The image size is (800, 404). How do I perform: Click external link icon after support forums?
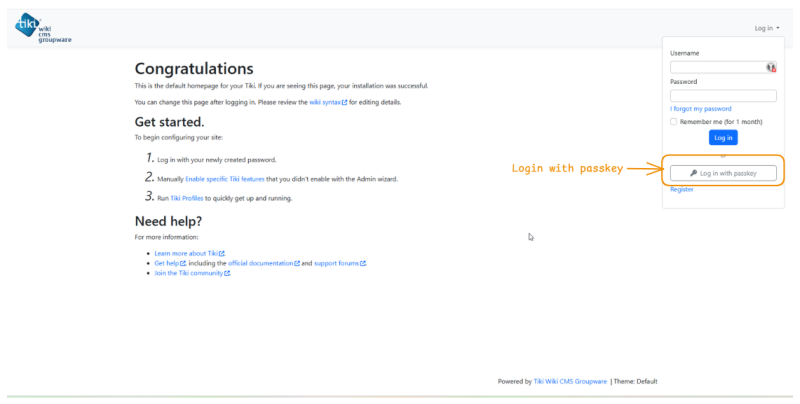(363, 264)
